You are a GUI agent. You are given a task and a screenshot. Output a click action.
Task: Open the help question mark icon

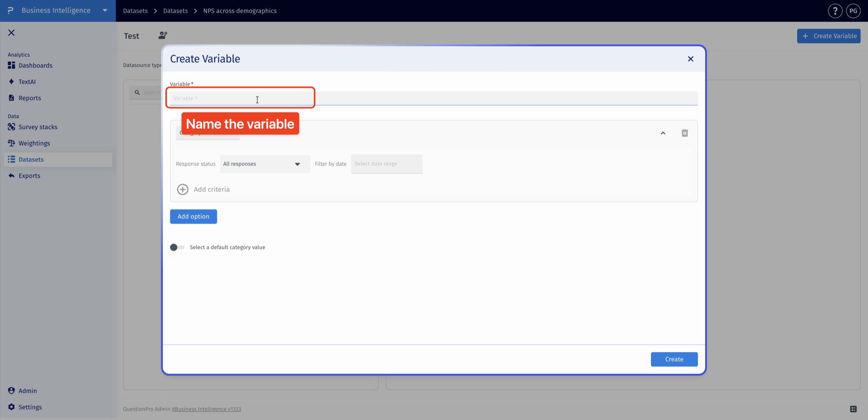835,11
